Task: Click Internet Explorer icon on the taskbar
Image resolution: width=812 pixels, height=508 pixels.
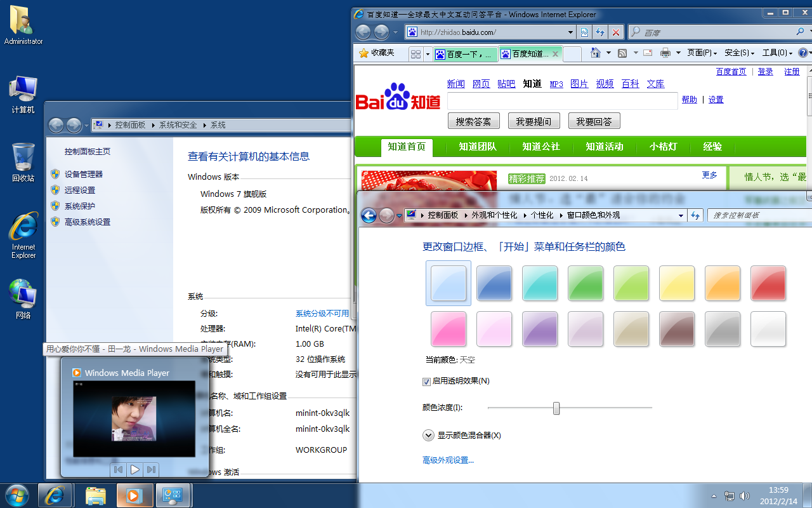Action: tap(55, 495)
